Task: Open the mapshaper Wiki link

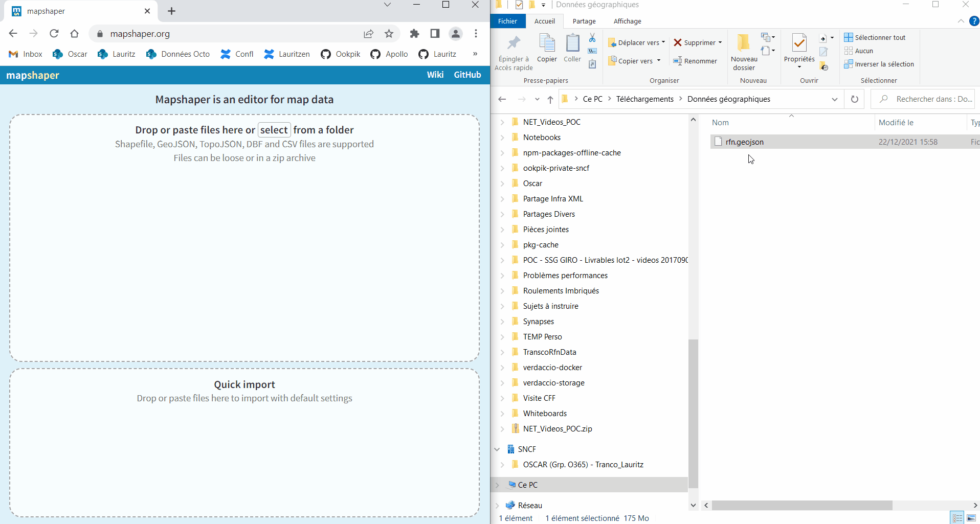Action: point(435,75)
